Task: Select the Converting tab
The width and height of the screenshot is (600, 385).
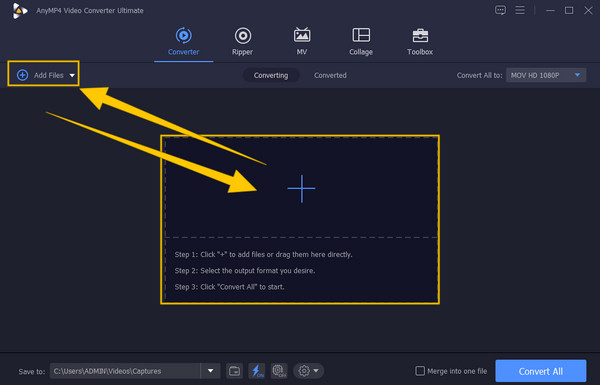Action: point(271,75)
